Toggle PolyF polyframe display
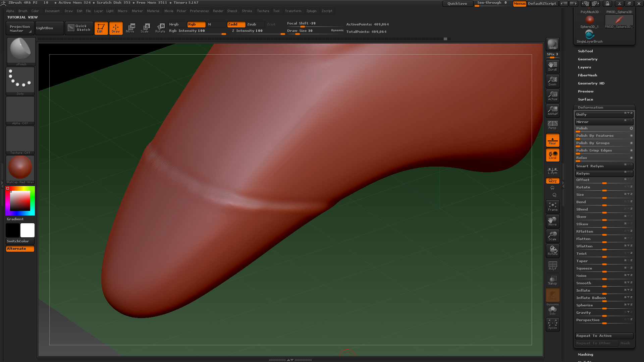 552,265
